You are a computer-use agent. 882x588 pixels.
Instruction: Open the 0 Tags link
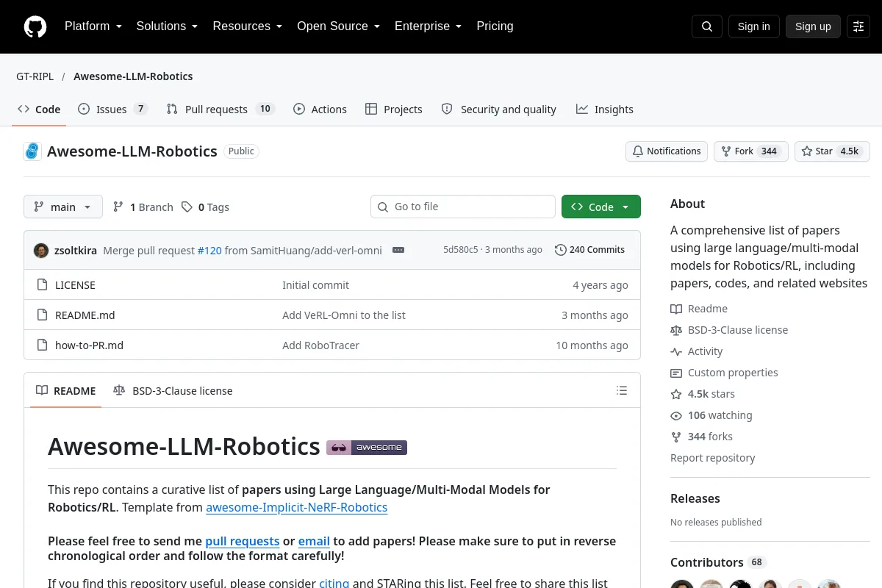tap(206, 207)
